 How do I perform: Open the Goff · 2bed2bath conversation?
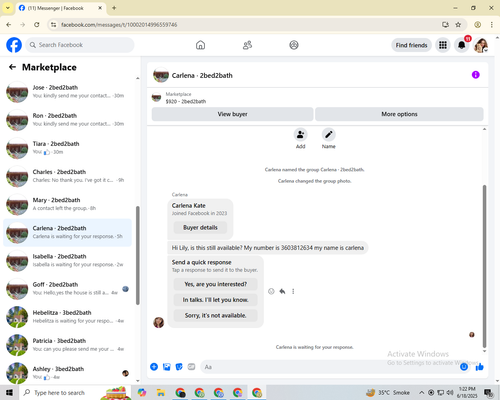67,289
